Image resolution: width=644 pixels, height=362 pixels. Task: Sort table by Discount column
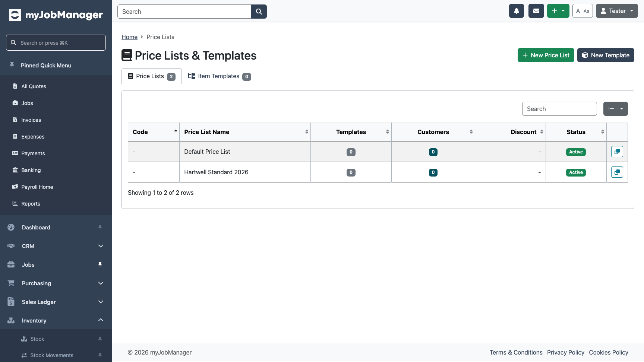click(x=510, y=132)
